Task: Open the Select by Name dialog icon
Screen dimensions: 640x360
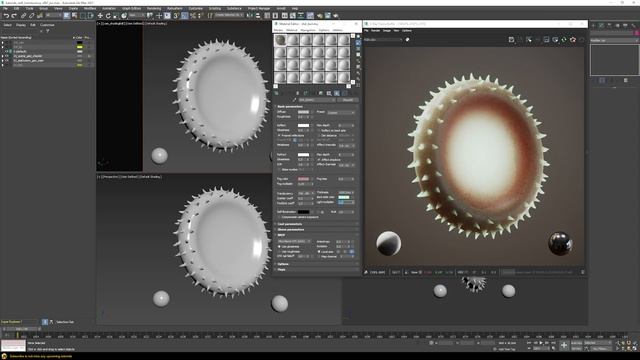Action: click(x=74, y=16)
